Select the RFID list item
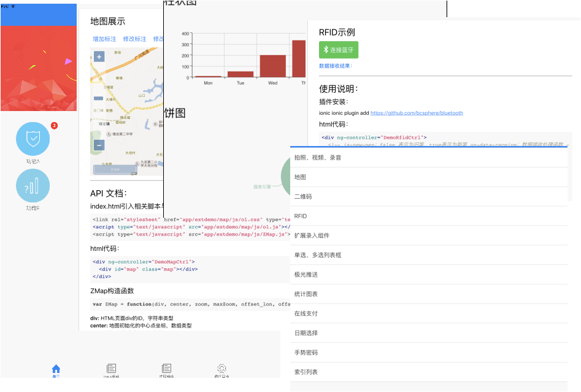Image resolution: width=581 pixels, height=392 pixels. pos(301,216)
